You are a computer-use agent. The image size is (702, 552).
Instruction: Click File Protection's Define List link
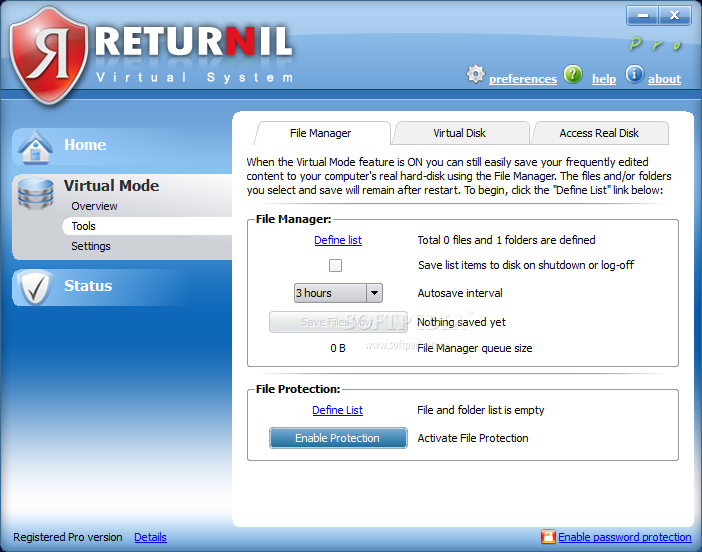coord(338,410)
